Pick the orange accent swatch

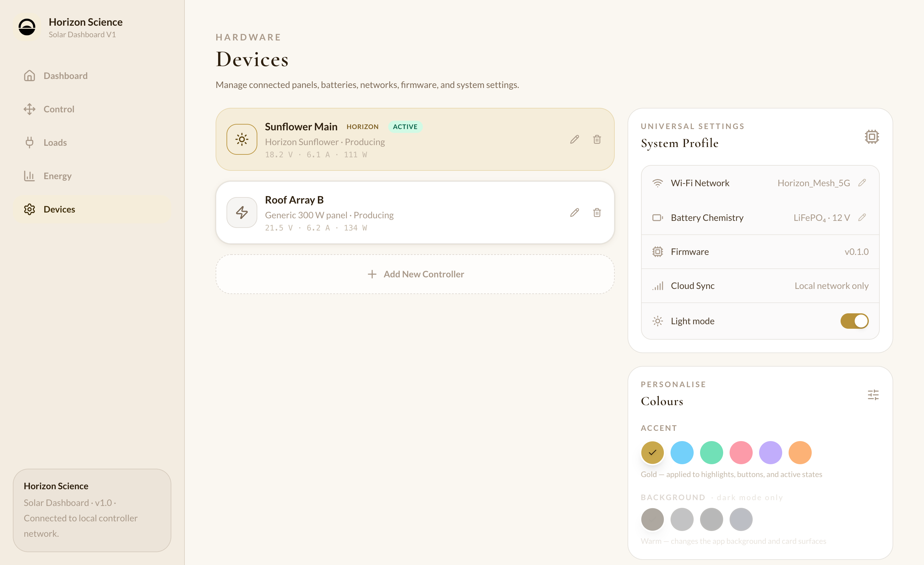tap(800, 452)
